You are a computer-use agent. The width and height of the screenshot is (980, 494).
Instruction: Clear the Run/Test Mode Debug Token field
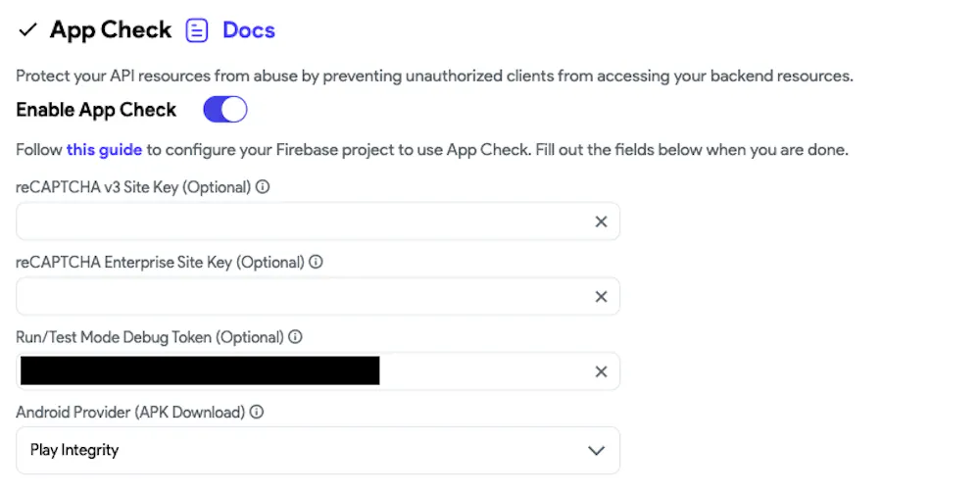tap(601, 371)
